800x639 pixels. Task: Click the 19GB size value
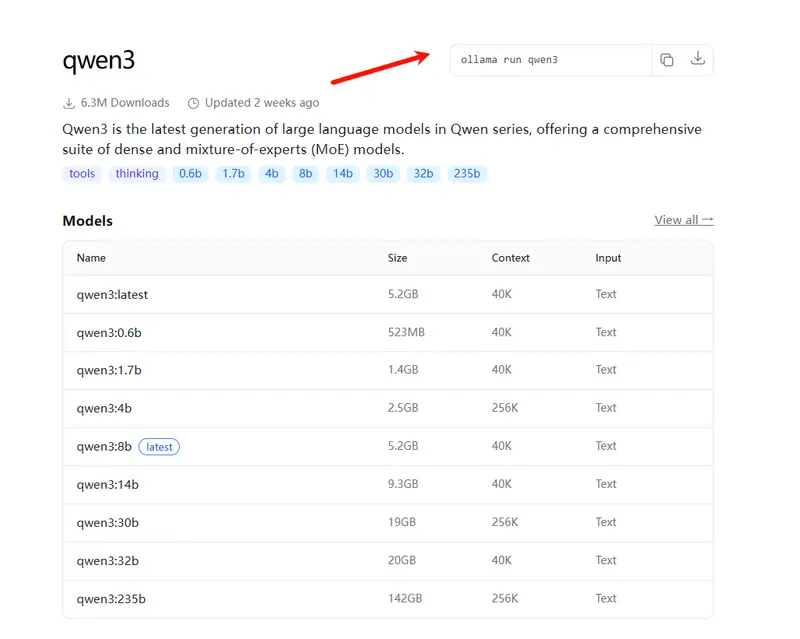(402, 522)
